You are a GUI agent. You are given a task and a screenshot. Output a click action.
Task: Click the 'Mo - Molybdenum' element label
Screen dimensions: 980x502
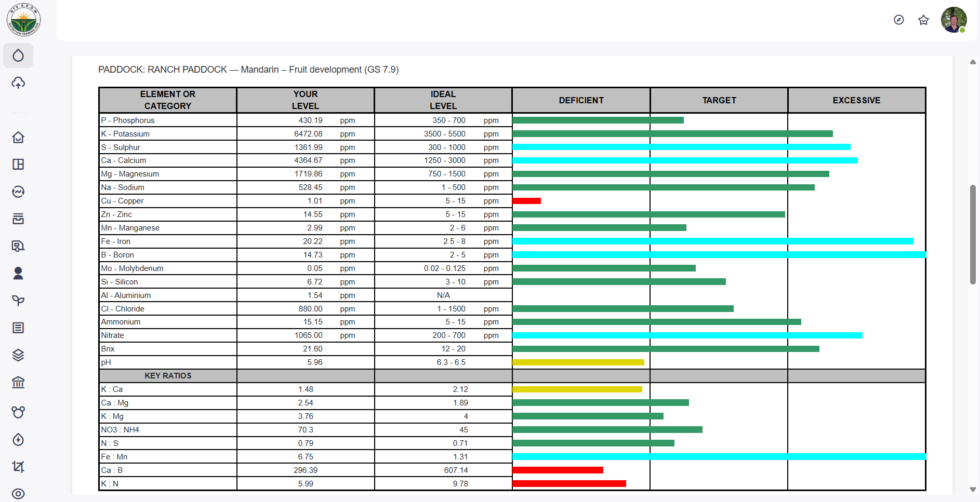[x=132, y=268]
